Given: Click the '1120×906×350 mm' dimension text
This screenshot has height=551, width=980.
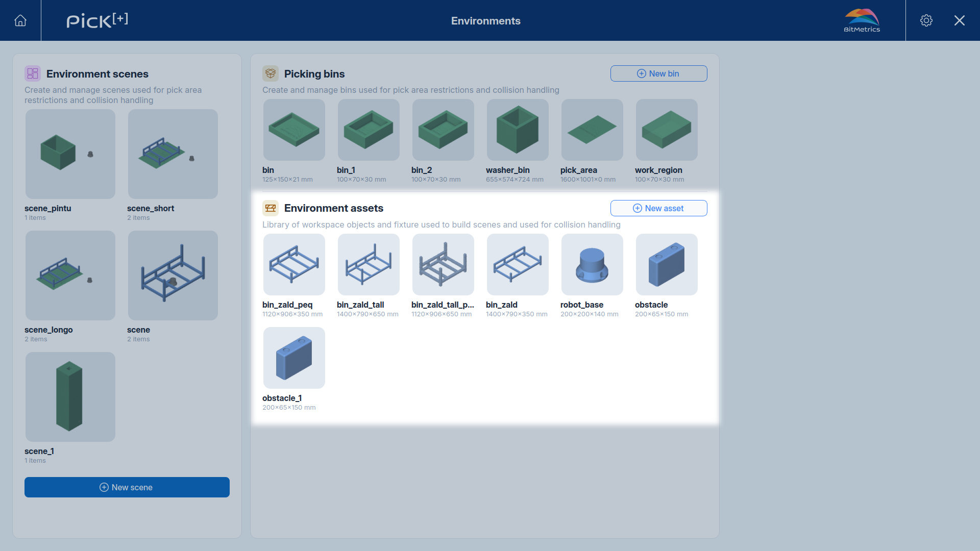Looking at the screenshot, I should [x=292, y=314].
